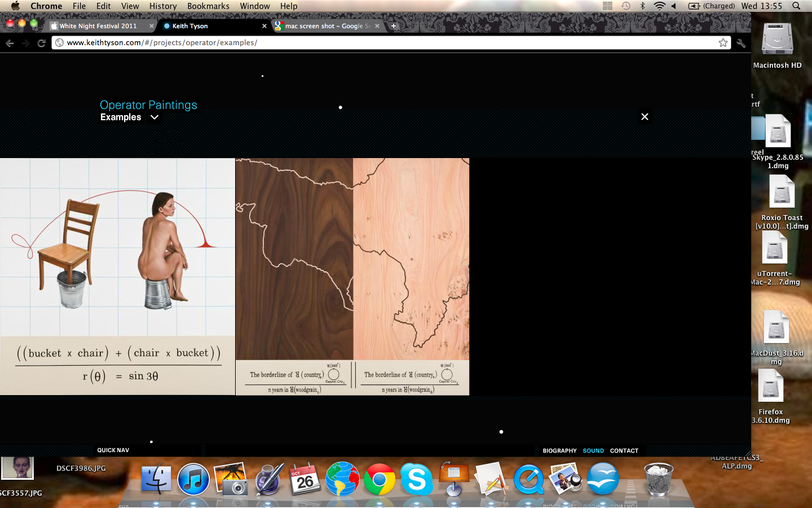Click the browser reload button

[41, 43]
